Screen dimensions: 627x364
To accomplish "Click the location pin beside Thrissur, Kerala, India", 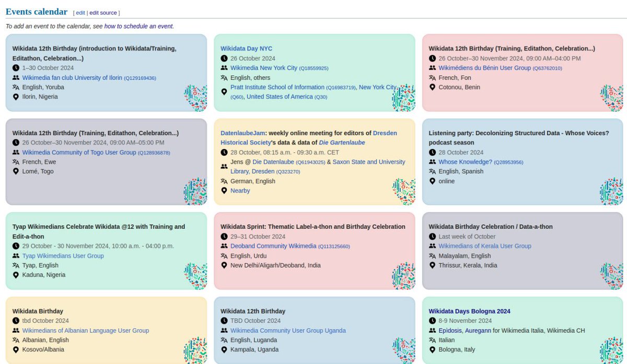I will [432, 265].
